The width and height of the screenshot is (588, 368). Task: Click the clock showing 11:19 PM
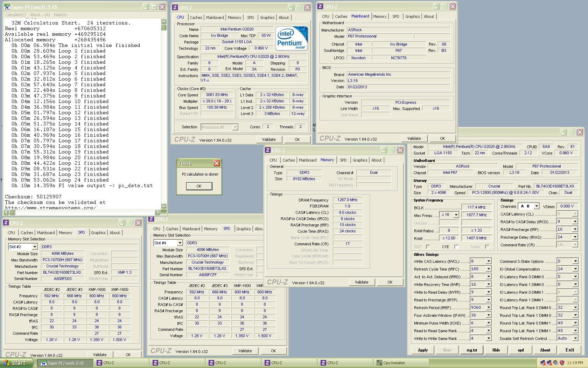point(575,363)
